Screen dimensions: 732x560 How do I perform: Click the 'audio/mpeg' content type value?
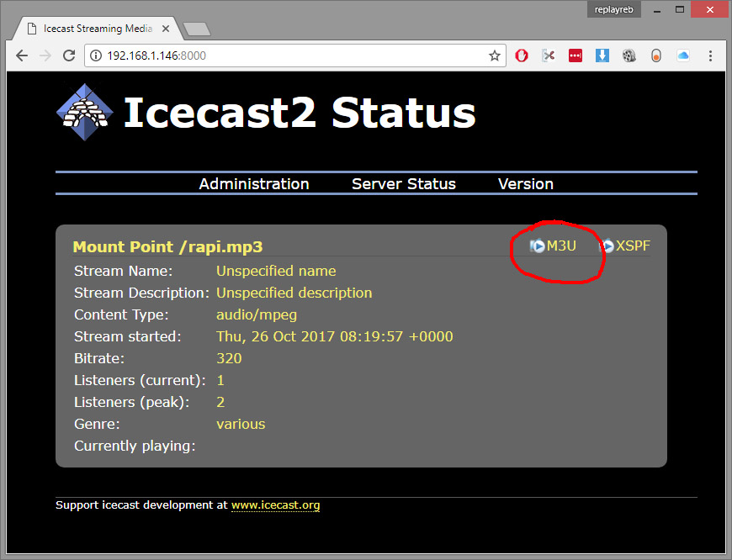tap(257, 315)
